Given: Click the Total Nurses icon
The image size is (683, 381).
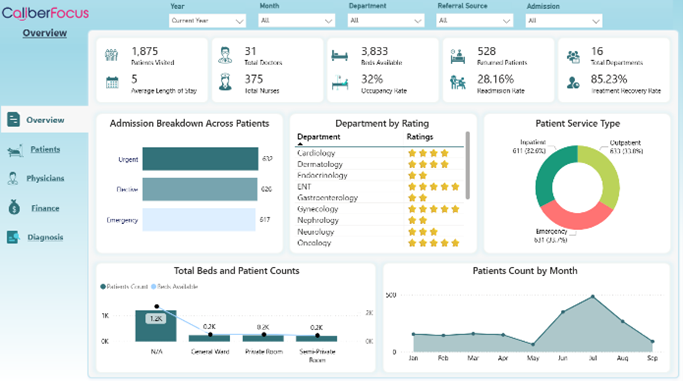Looking at the screenshot, I should pos(225,82).
